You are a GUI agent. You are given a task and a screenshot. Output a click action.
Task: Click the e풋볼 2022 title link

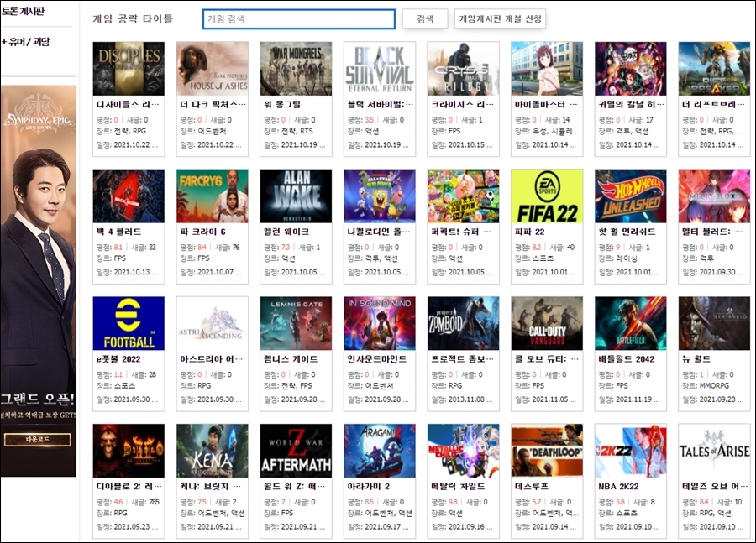(118, 359)
